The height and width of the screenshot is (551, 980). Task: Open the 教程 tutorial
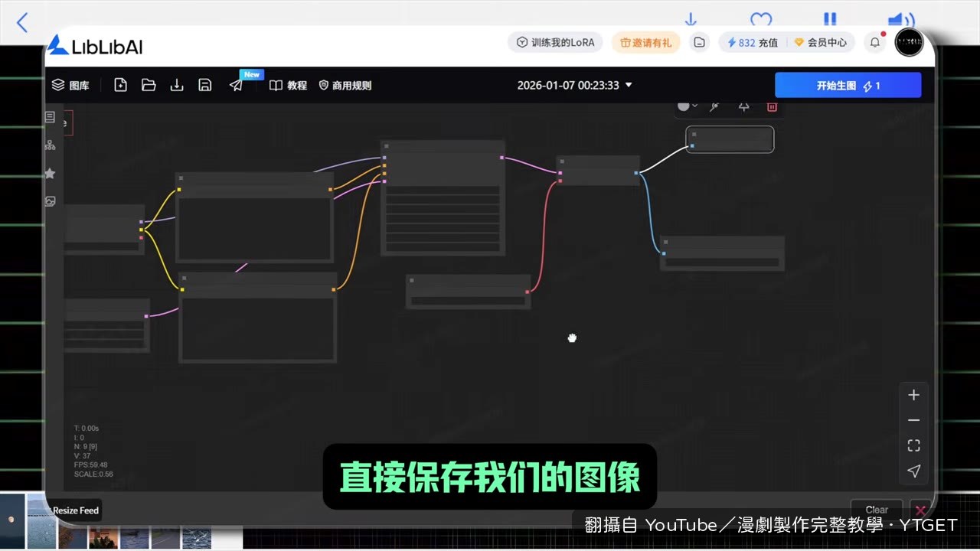[x=288, y=85]
